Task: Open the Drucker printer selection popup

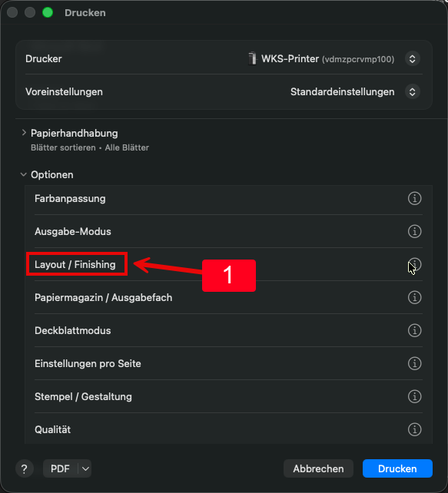Action: 412,59
